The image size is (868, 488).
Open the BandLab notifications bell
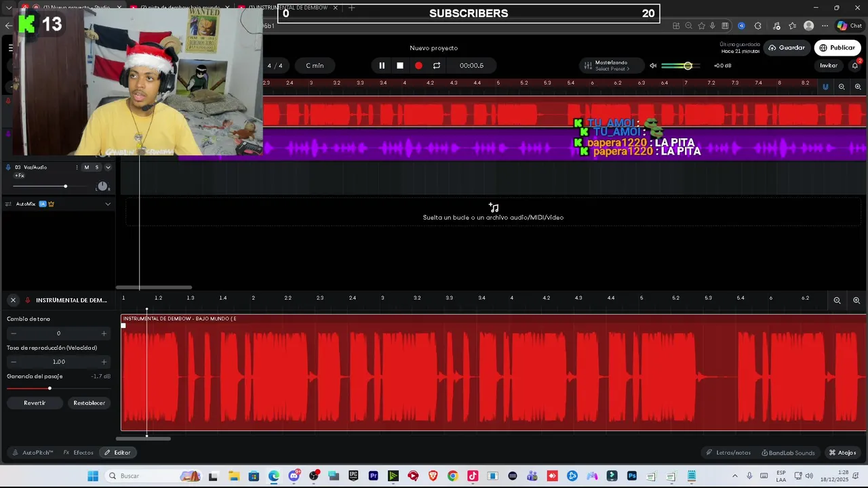coord(855,66)
